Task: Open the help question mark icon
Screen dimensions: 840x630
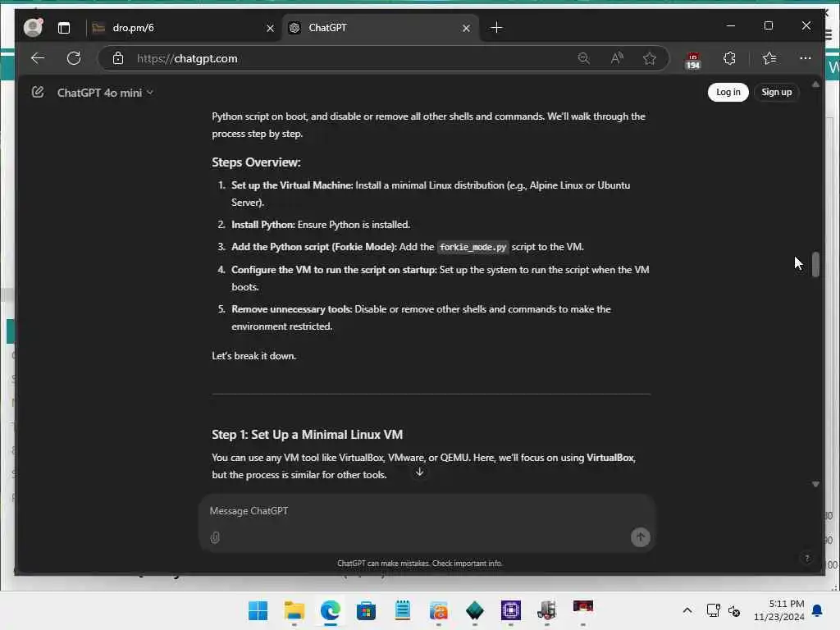Action: pyautogui.click(x=807, y=558)
